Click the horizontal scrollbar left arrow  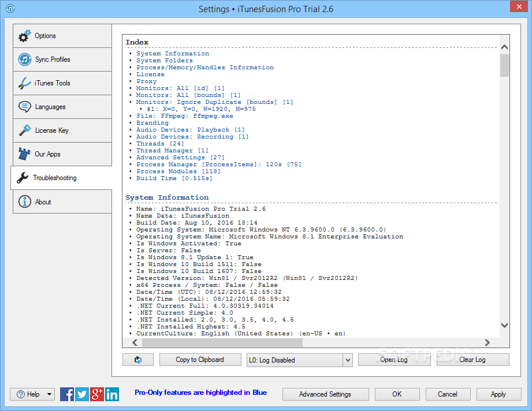point(135,342)
